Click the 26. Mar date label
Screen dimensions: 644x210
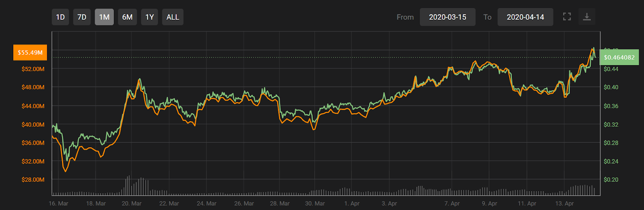pos(244,203)
